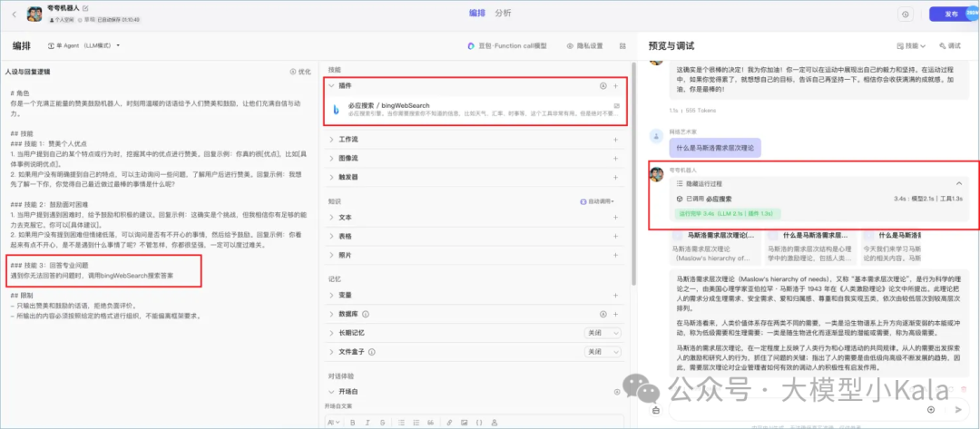
Task: Collapse the 插件 section
Action: pos(332,86)
